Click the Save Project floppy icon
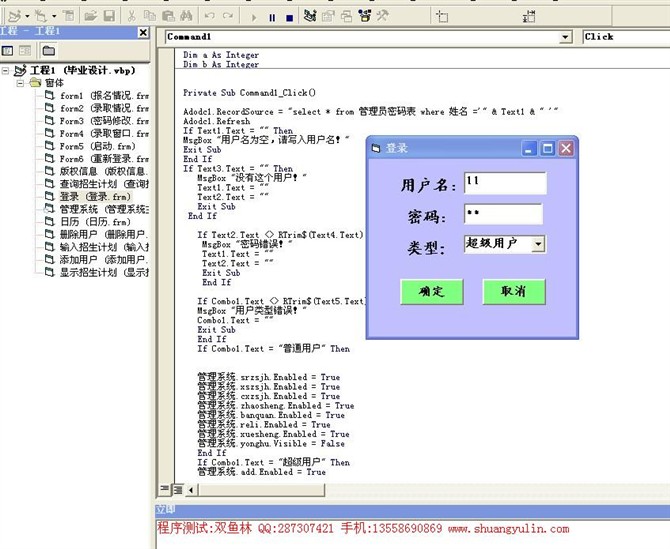This screenshot has height=549, width=670. click(109, 16)
